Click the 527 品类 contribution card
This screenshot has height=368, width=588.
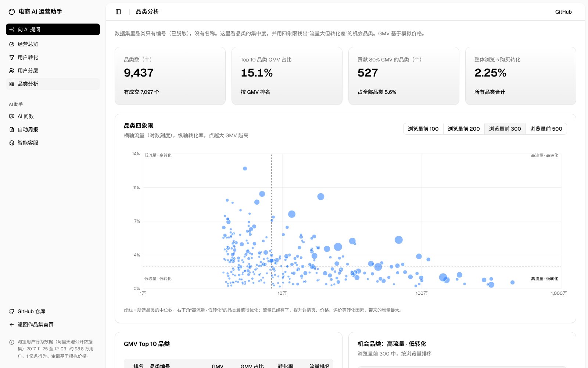pyautogui.click(x=404, y=76)
